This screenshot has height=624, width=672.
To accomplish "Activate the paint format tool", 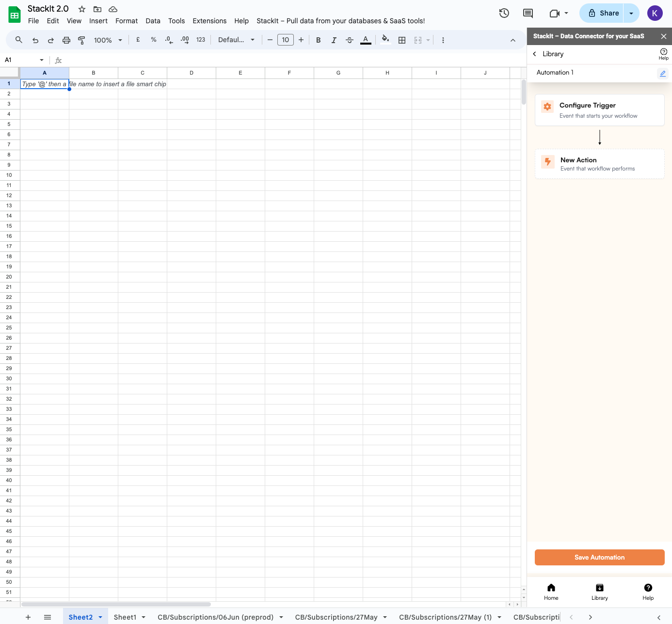I will tap(81, 40).
